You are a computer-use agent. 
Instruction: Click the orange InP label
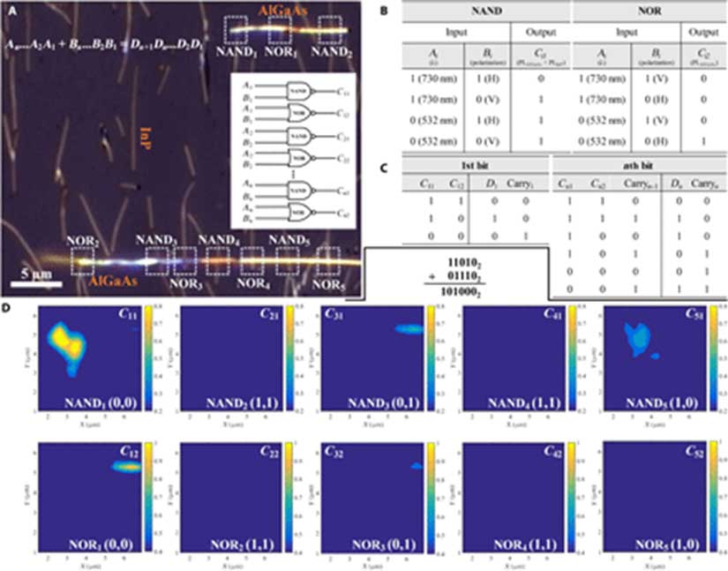[x=146, y=139]
